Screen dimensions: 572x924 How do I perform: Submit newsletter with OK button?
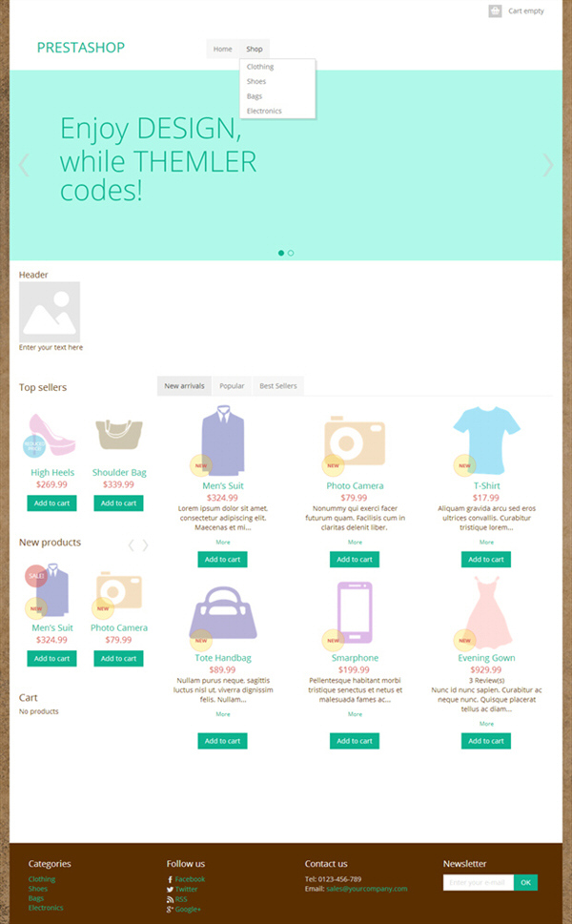tap(525, 882)
